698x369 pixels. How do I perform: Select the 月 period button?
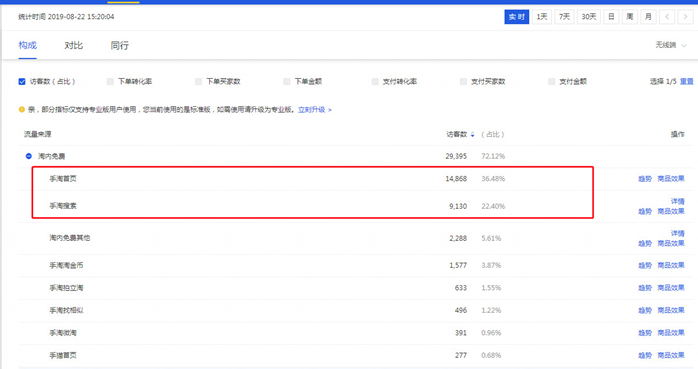point(648,17)
